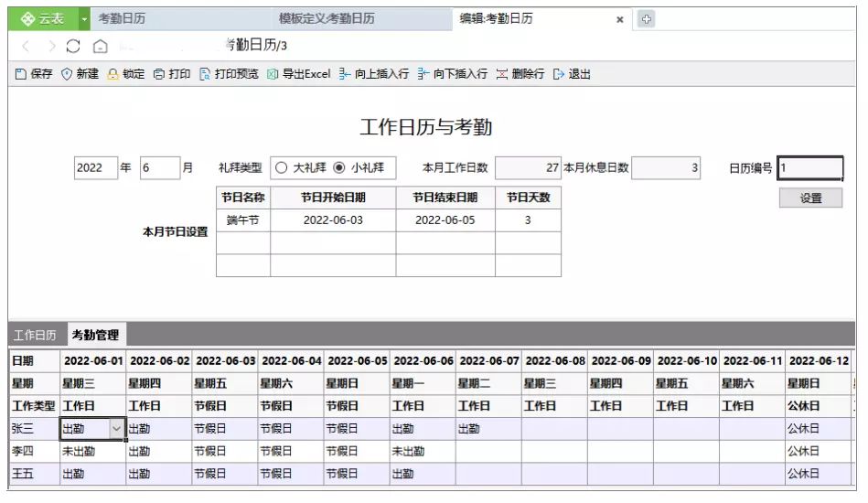The image size is (868, 503).
Task: Click 王五's 出勤 cell on 2022-06-06
Action: (x=423, y=475)
